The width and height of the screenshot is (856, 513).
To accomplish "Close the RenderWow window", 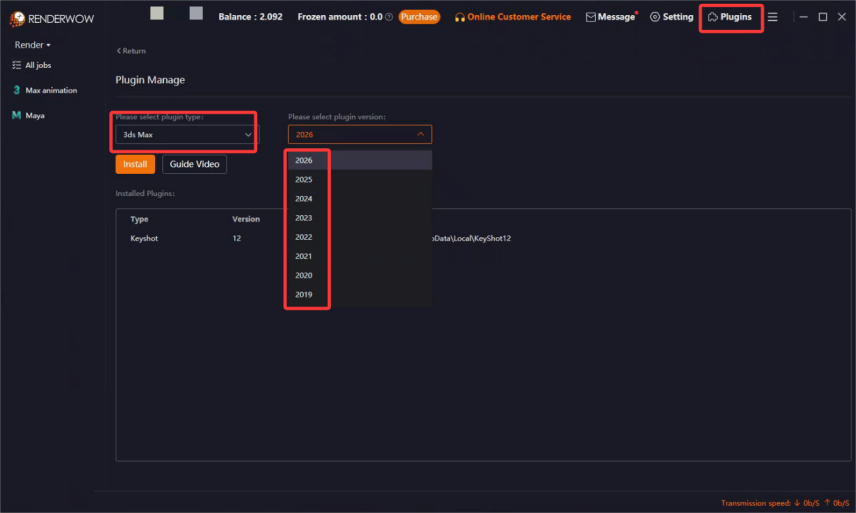I will (x=842, y=17).
